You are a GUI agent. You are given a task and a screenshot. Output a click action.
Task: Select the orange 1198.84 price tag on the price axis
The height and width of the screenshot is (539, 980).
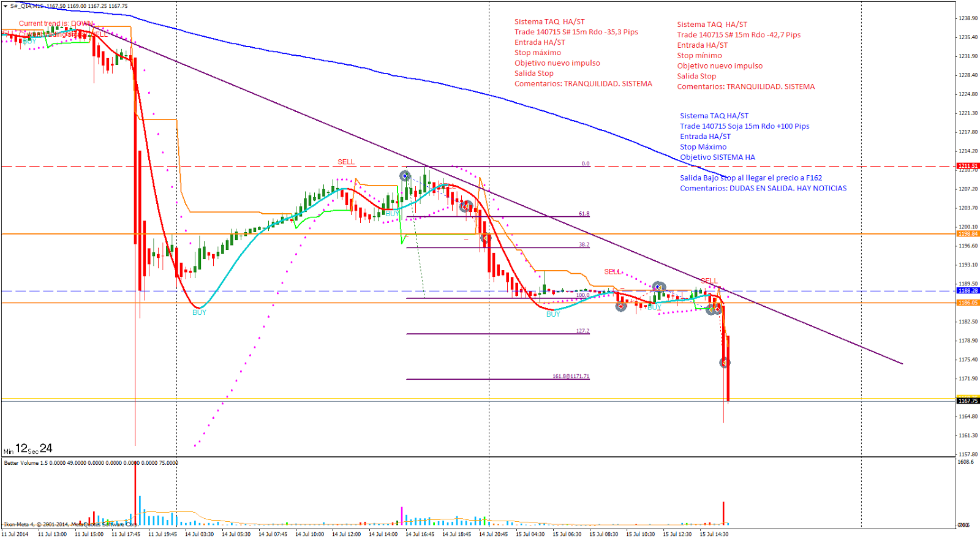point(968,234)
